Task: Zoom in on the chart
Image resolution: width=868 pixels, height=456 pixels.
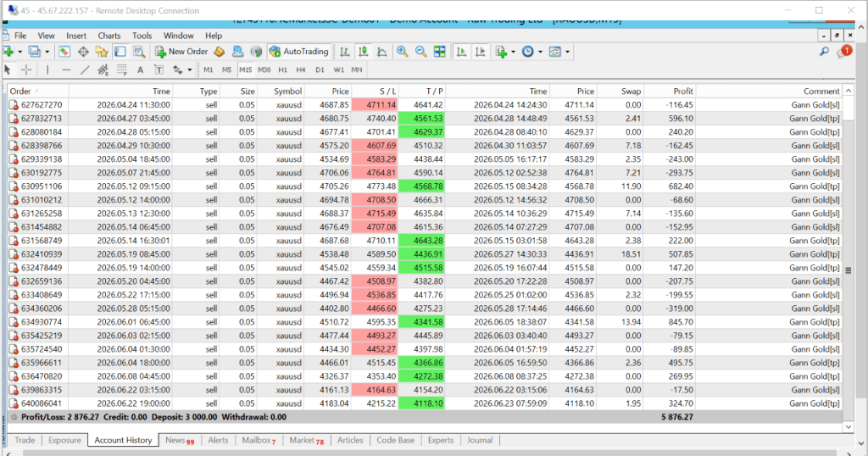Action: pos(403,52)
